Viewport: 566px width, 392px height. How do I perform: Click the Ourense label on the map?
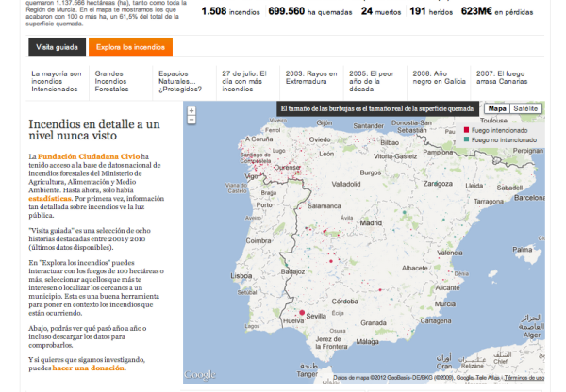288,168
